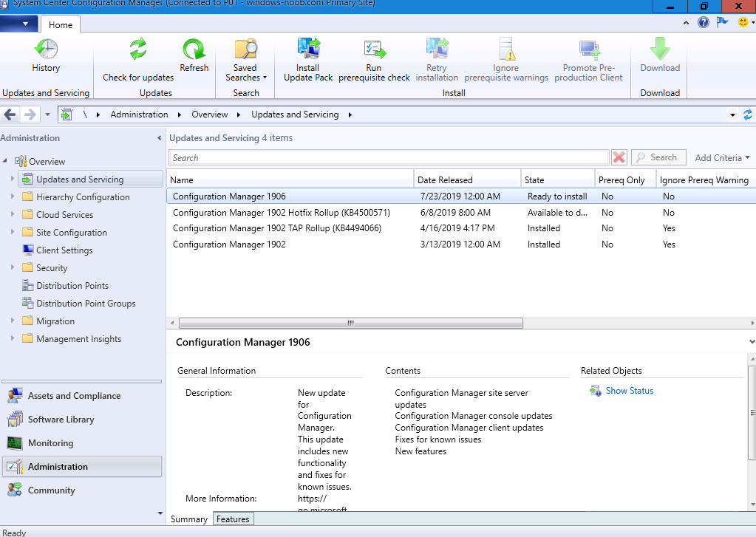Switch to the Features tab
Image resolution: width=756 pixels, height=537 pixels.
click(x=233, y=519)
